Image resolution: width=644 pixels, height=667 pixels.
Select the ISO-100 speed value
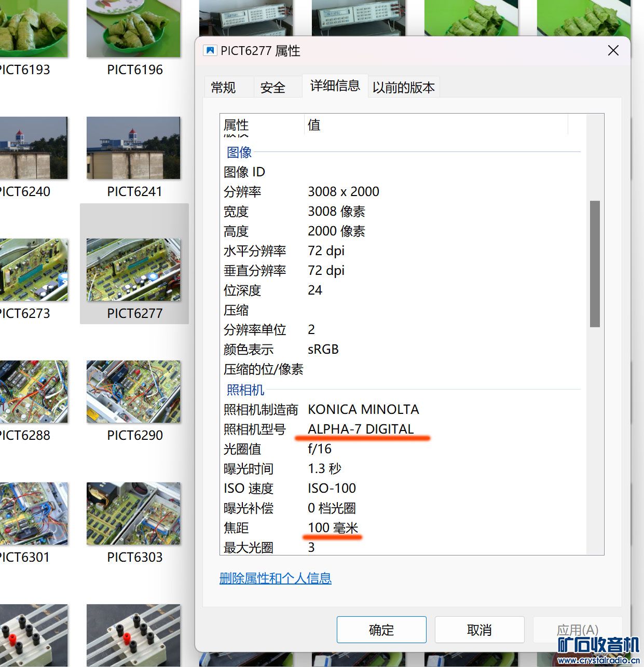(x=332, y=488)
